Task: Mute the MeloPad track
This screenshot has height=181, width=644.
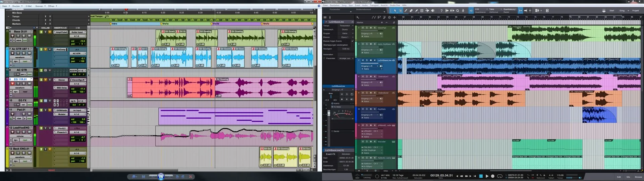Action: point(363,28)
